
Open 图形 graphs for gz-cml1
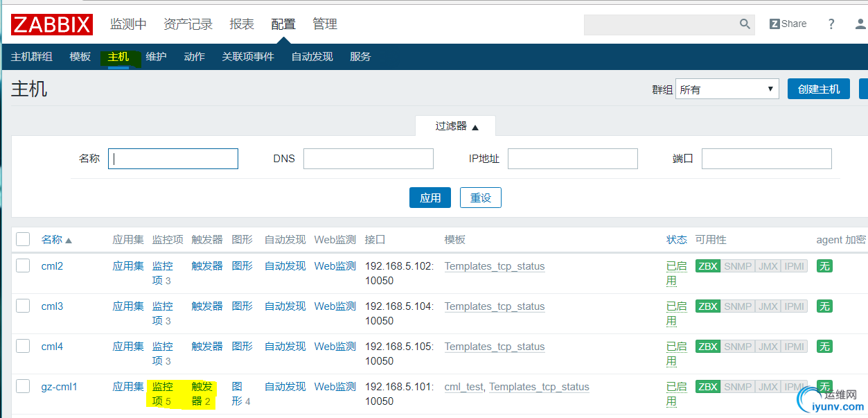[237, 394]
